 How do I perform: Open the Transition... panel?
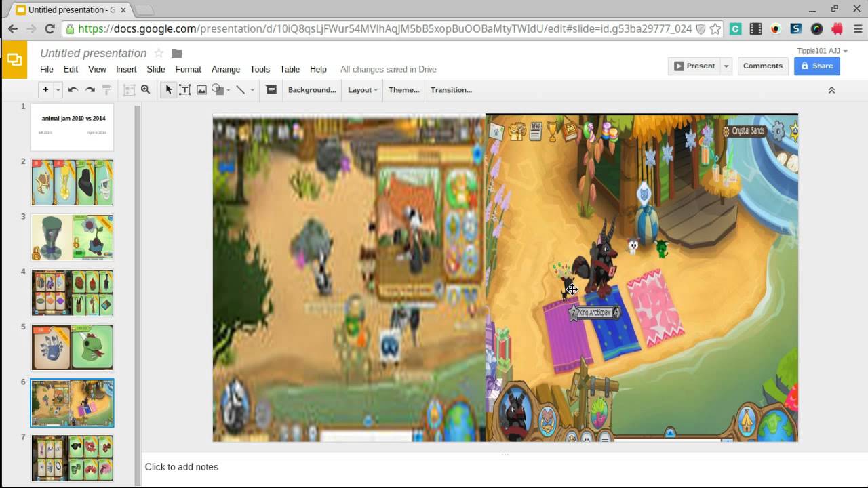pyautogui.click(x=451, y=89)
